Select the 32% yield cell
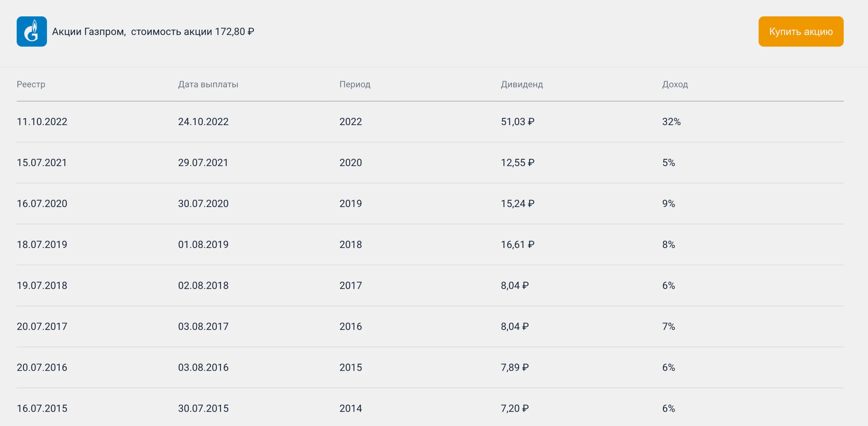 point(671,121)
